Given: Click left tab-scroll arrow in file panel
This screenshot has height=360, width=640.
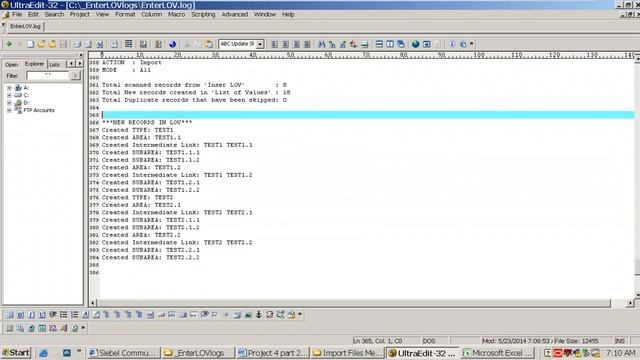Looking at the screenshot, I should (71, 64).
